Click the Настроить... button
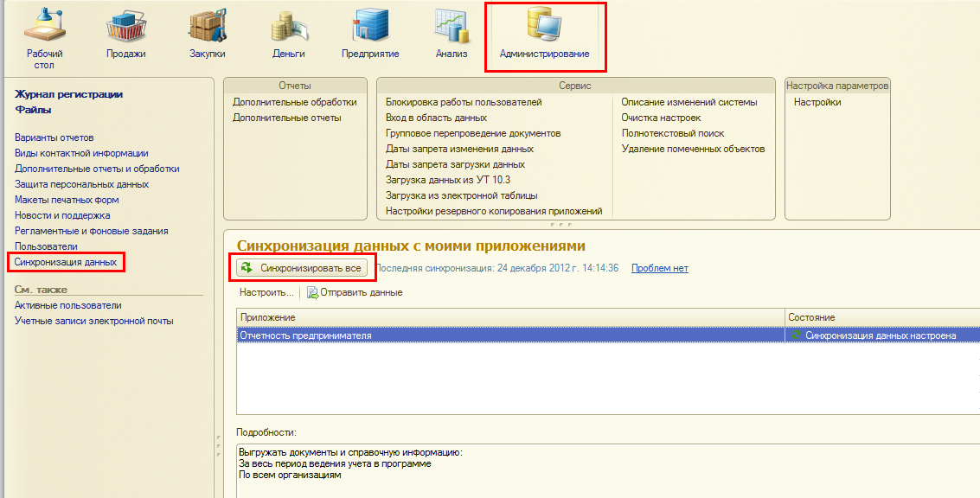 (267, 292)
